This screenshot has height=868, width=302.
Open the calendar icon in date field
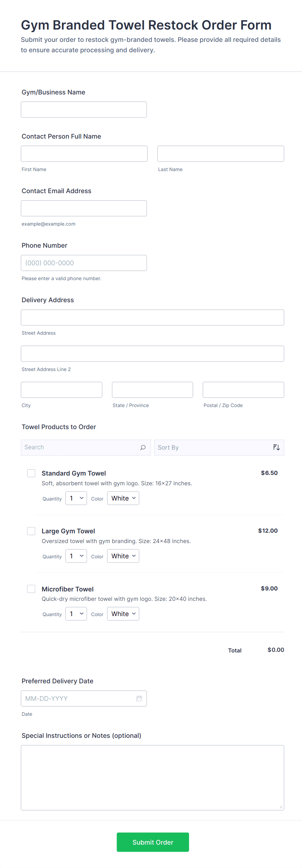coord(139,698)
